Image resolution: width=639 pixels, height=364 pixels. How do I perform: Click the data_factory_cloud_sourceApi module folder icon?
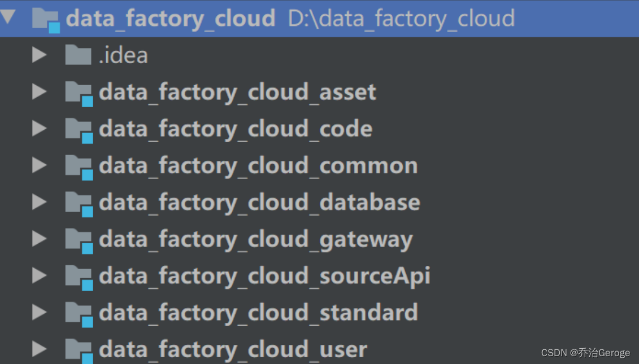(x=80, y=275)
